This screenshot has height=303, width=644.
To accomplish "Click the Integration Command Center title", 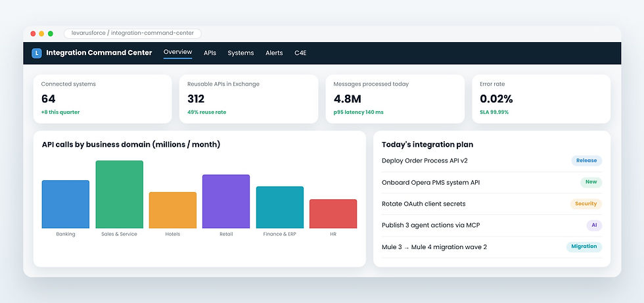I will [x=99, y=53].
